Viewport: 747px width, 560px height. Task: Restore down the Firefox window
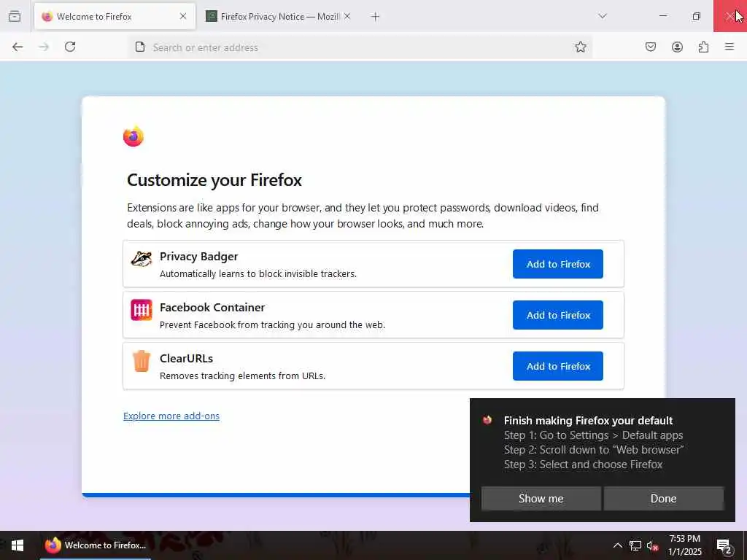click(x=697, y=16)
